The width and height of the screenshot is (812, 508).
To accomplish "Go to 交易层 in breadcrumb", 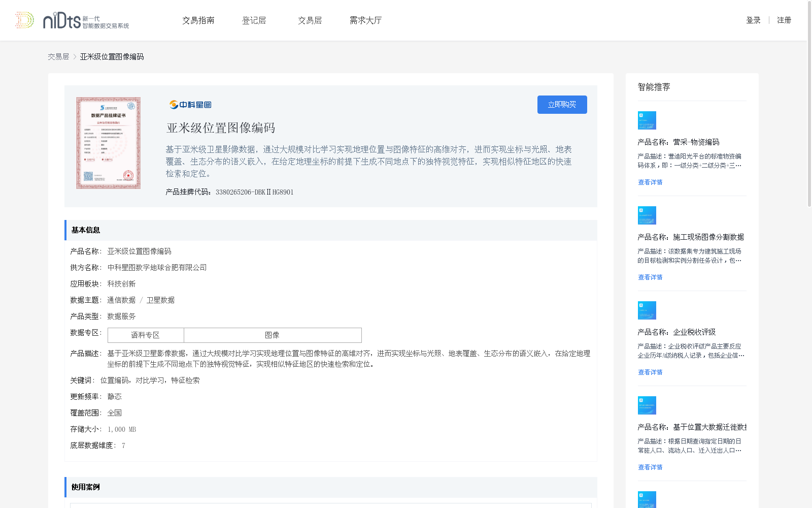I will coord(58,57).
